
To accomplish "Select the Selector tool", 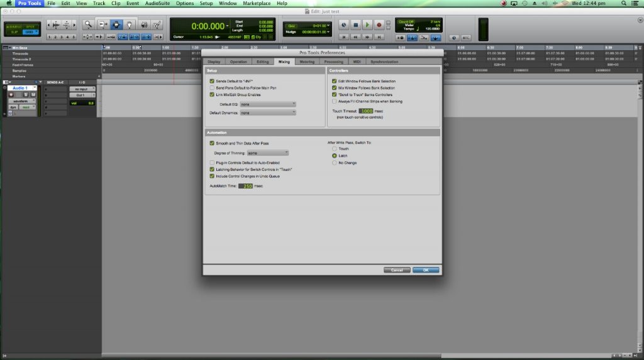I will [x=116, y=25].
